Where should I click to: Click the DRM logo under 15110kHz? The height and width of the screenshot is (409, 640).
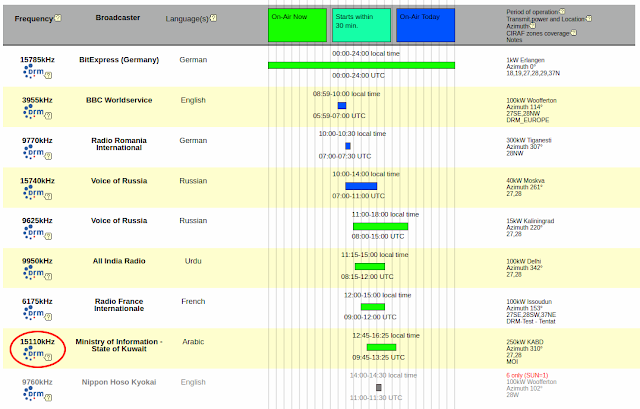[33, 353]
